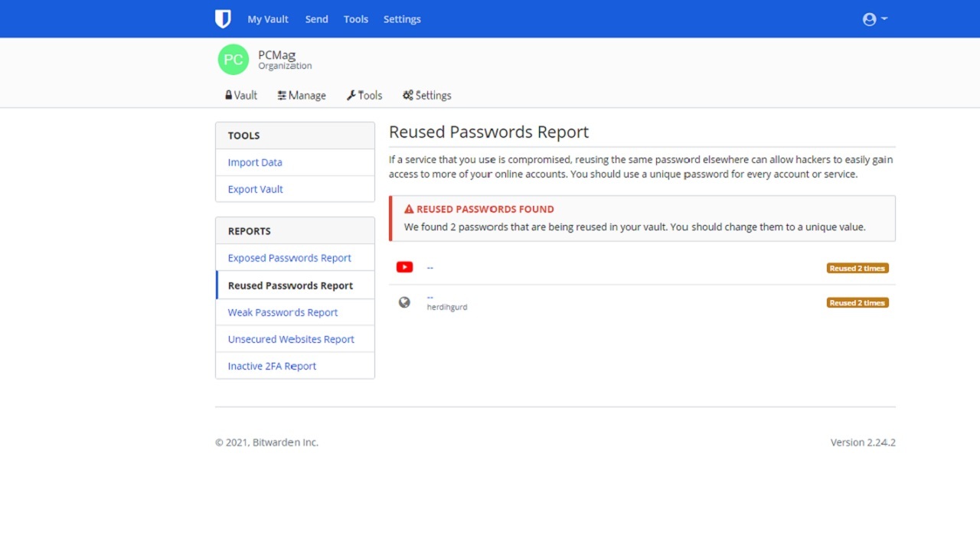980x551 pixels.
Task: Open the account profile menu icon
Action: coord(870,18)
